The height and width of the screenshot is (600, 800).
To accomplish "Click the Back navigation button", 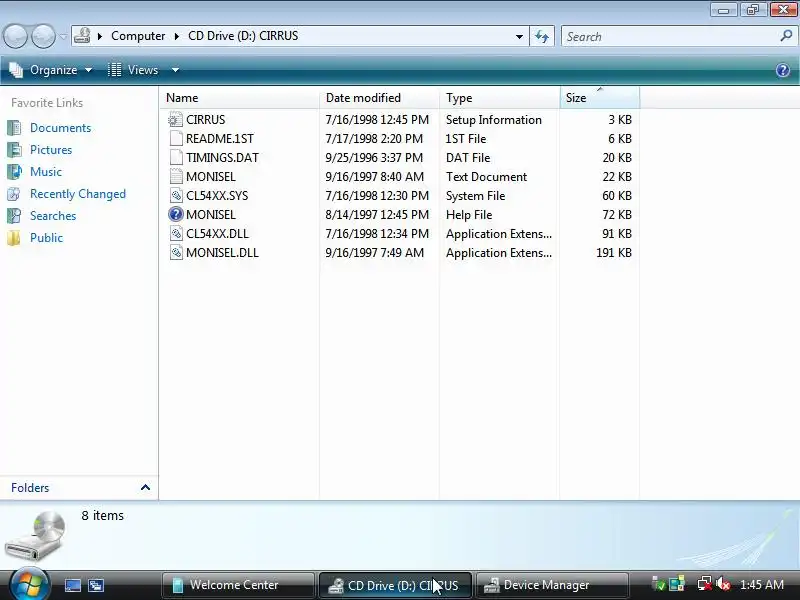I will tap(15, 36).
